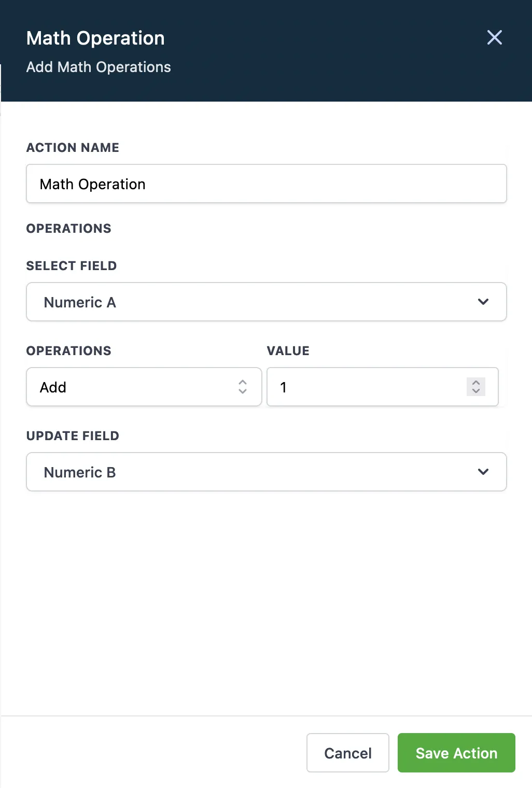The image size is (532, 788).
Task: Click the SELECT FIELD label
Action: click(72, 266)
